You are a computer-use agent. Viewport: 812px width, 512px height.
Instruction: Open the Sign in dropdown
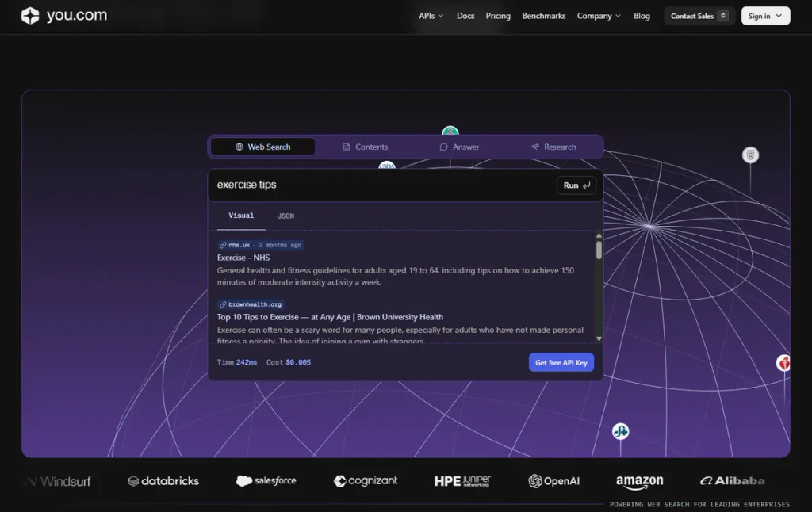click(765, 16)
